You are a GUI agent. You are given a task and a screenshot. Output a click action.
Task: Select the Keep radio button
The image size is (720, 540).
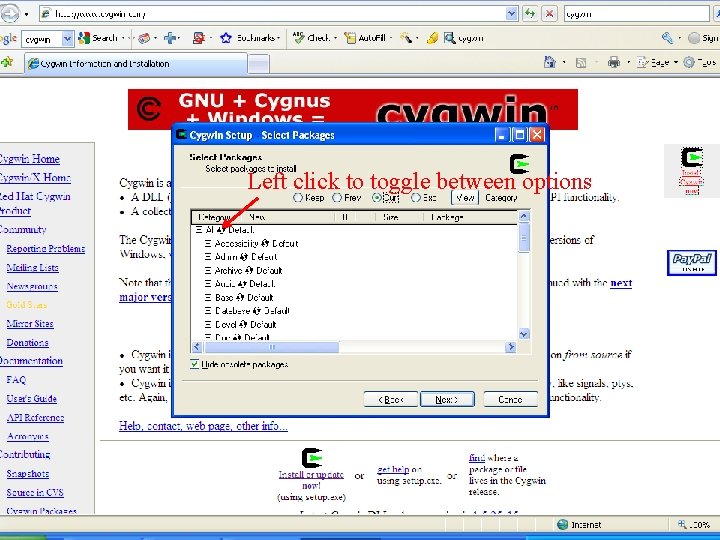pos(298,198)
